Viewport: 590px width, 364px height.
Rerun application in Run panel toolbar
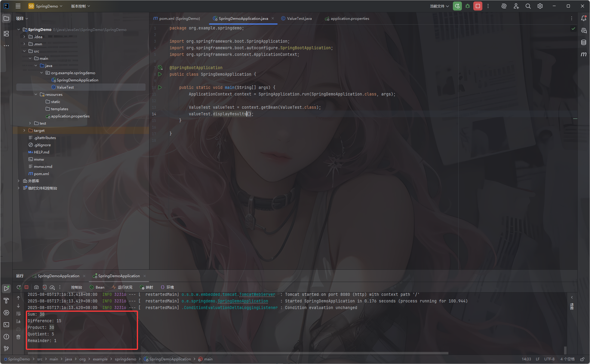click(x=19, y=287)
